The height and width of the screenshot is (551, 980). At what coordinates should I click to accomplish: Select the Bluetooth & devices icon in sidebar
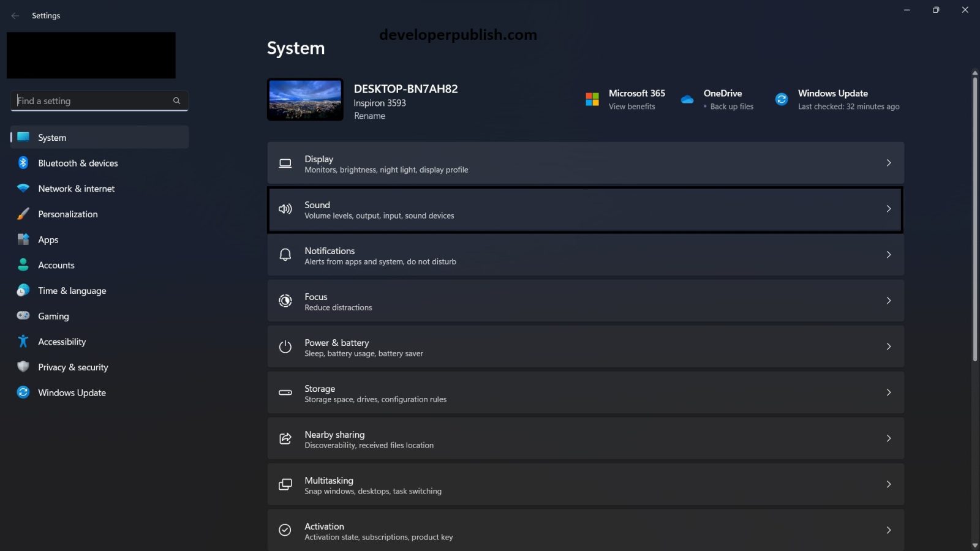point(23,163)
